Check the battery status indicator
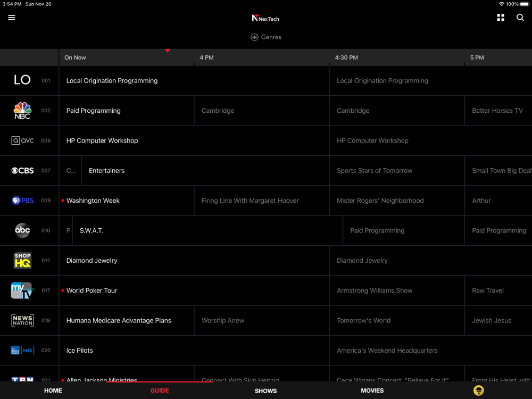532x399 pixels. pyautogui.click(x=525, y=4)
